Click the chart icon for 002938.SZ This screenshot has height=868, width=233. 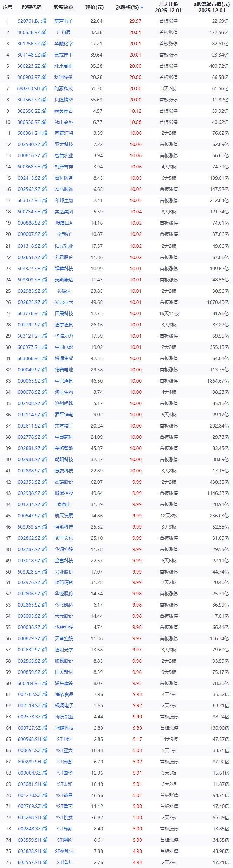[x=44, y=493]
